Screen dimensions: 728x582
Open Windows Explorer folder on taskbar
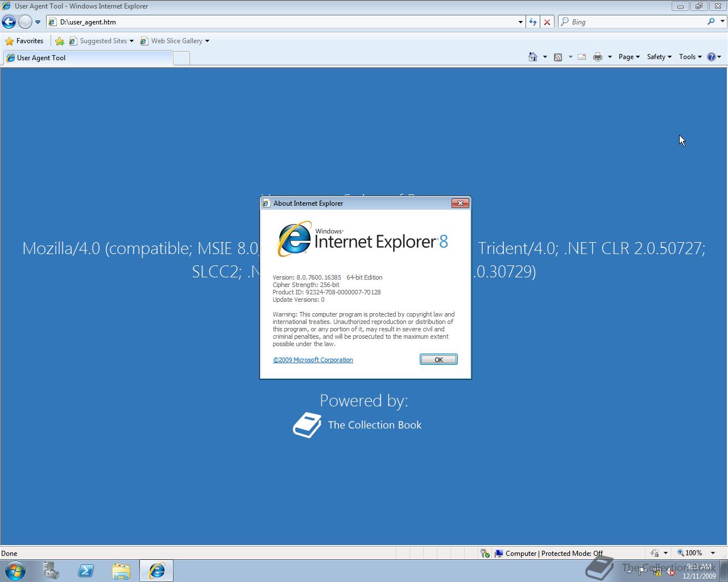(121, 571)
